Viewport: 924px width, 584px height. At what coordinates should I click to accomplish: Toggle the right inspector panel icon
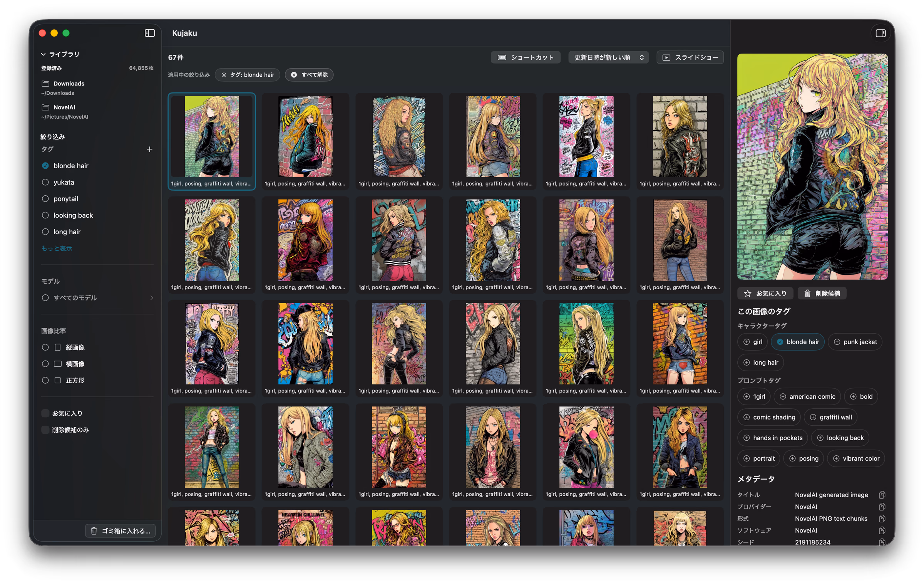(x=880, y=33)
